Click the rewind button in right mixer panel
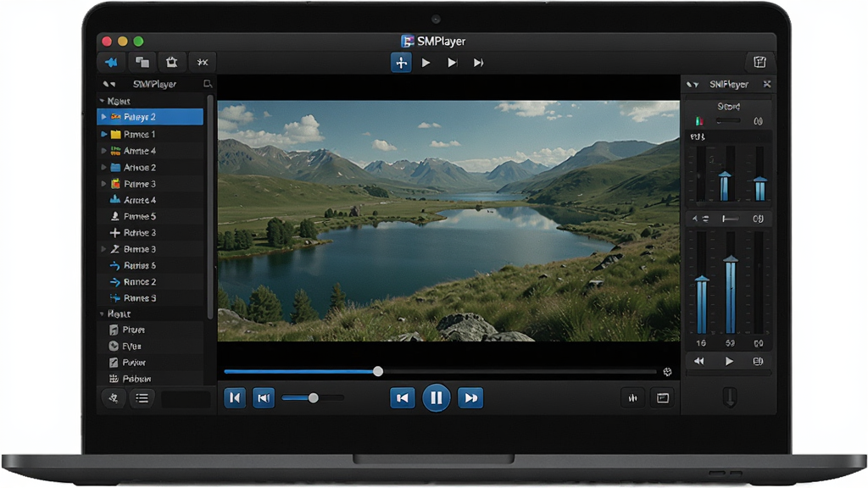 [699, 361]
